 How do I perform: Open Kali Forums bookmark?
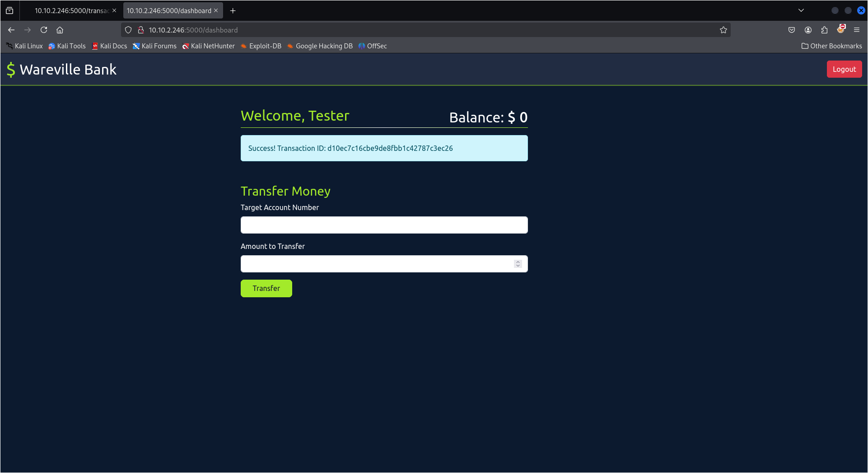(154, 46)
